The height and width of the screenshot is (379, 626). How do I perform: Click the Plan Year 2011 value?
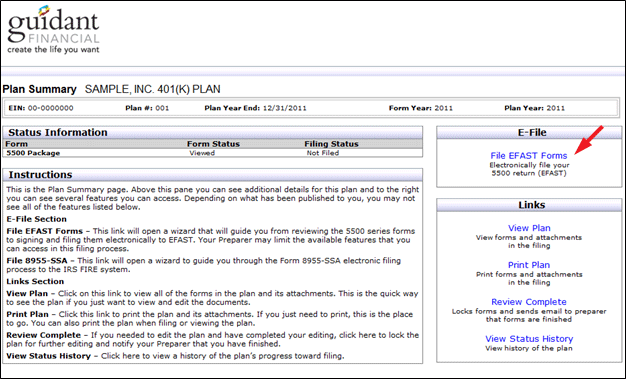555,108
